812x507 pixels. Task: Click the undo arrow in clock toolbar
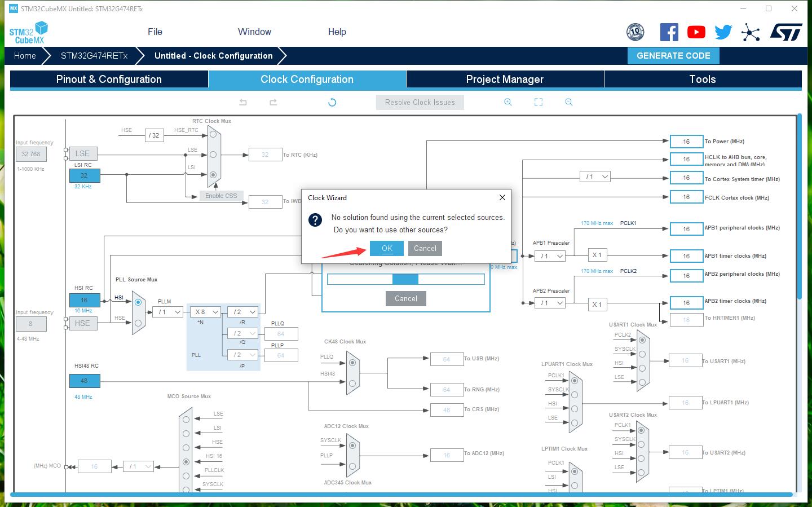(x=243, y=102)
